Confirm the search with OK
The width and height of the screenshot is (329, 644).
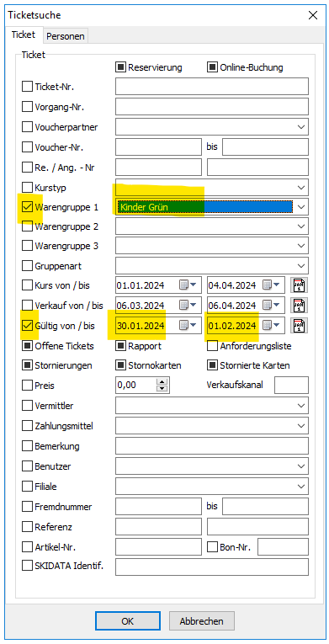[x=128, y=621]
